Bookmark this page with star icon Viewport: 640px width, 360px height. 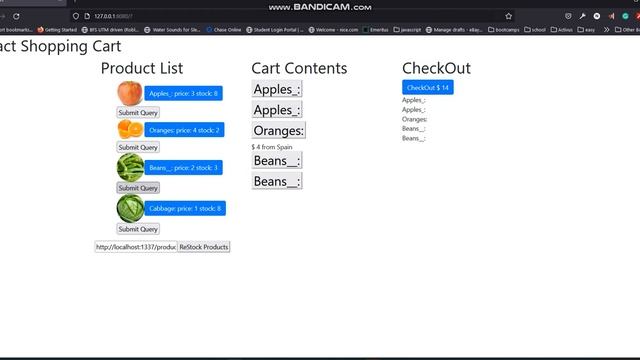tap(509, 16)
